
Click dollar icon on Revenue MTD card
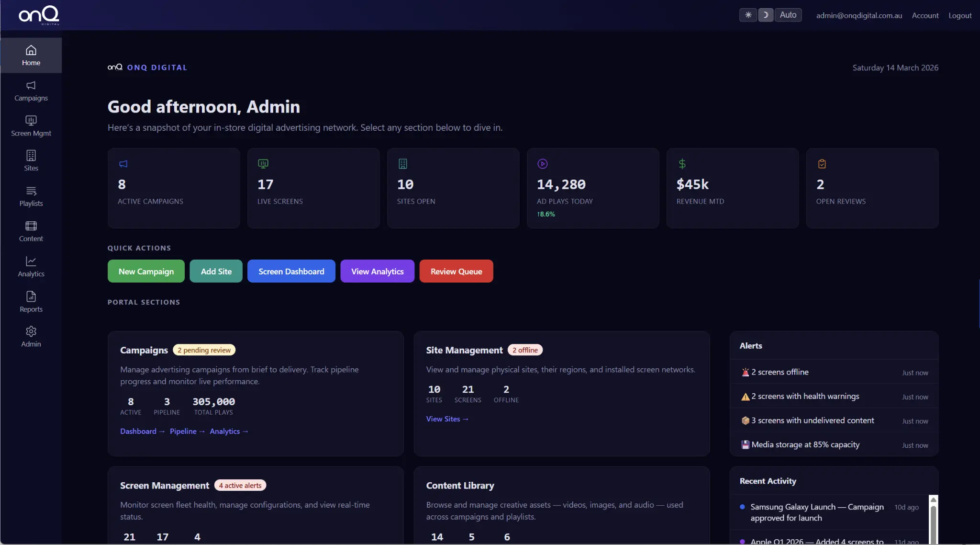(x=682, y=164)
